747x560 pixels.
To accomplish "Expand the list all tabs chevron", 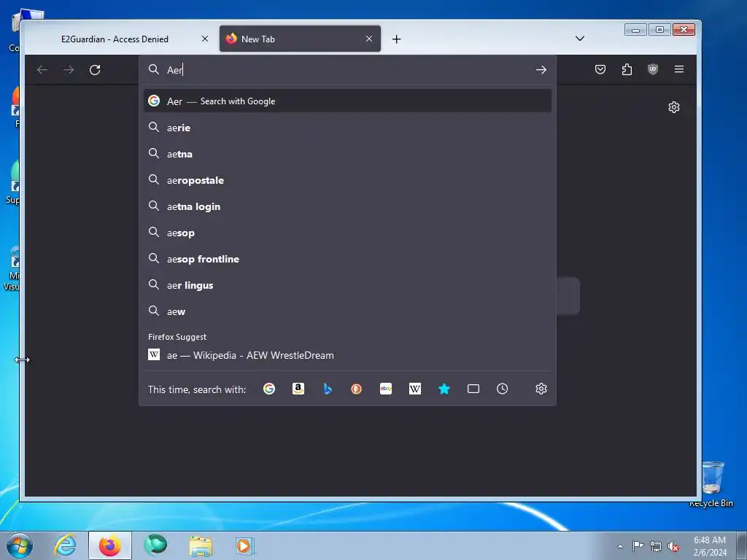I will click(580, 39).
